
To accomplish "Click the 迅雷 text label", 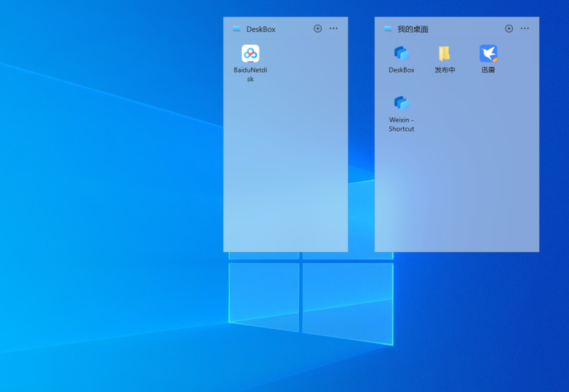I will [x=488, y=70].
